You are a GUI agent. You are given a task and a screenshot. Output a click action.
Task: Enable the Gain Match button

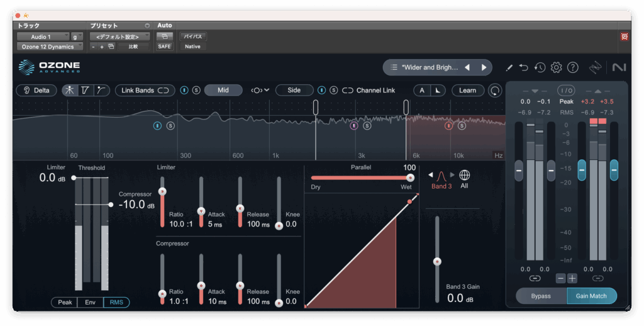[591, 296]
